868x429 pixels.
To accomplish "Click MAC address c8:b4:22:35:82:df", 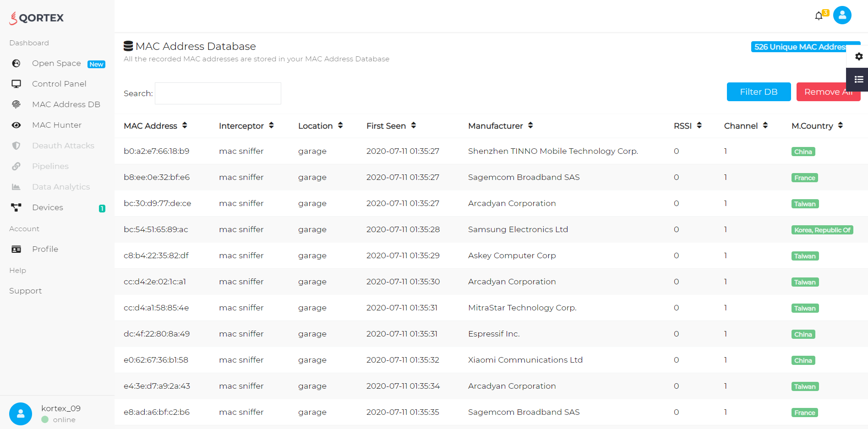I will pos(156,255).
